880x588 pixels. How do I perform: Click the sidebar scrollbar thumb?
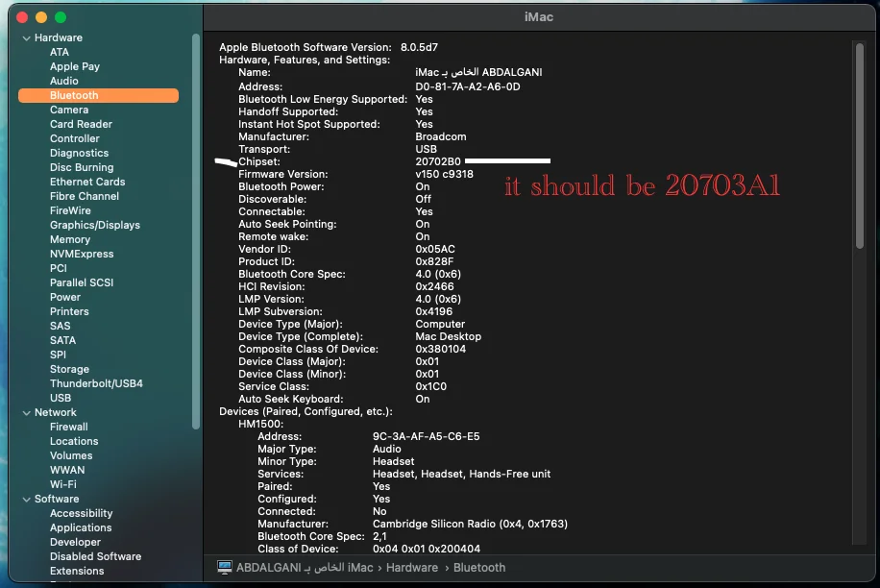[x=196, y=232]
